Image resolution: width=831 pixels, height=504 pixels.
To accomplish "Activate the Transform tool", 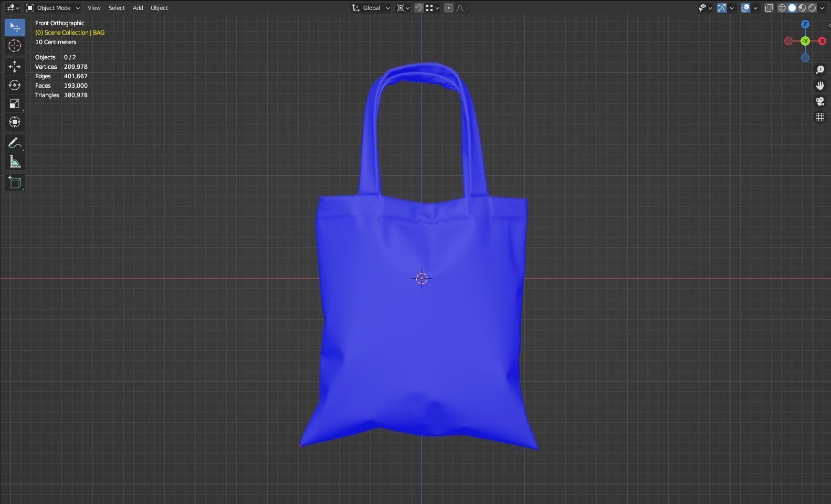I will point(15,122).
